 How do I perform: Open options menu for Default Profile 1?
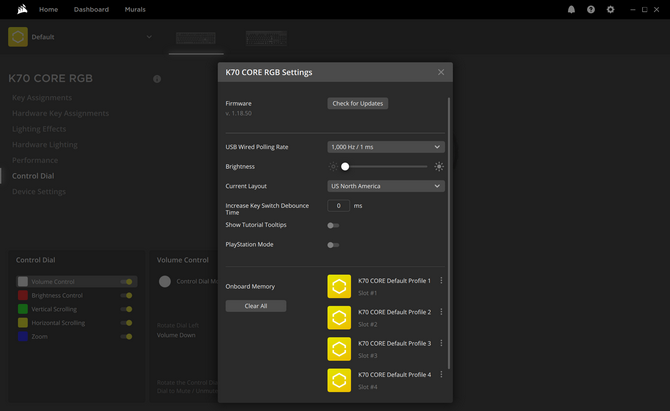click(441, 281)
